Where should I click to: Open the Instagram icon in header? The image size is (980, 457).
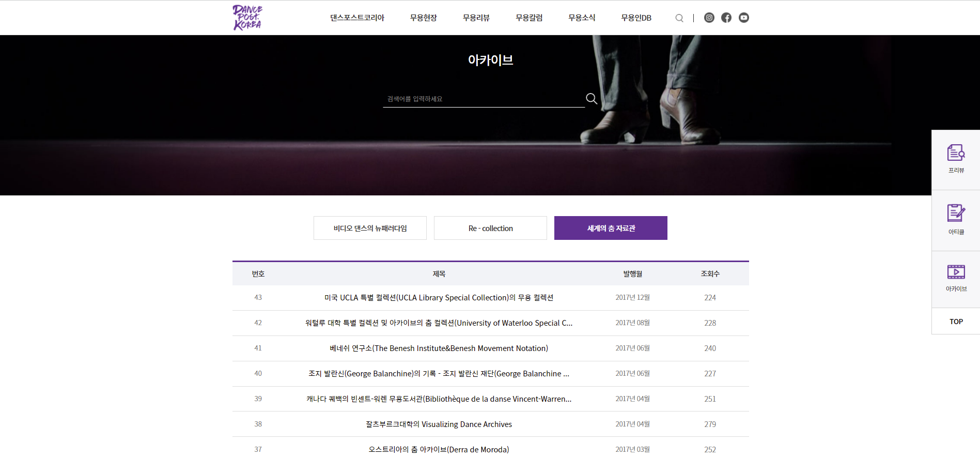(709, 18)
